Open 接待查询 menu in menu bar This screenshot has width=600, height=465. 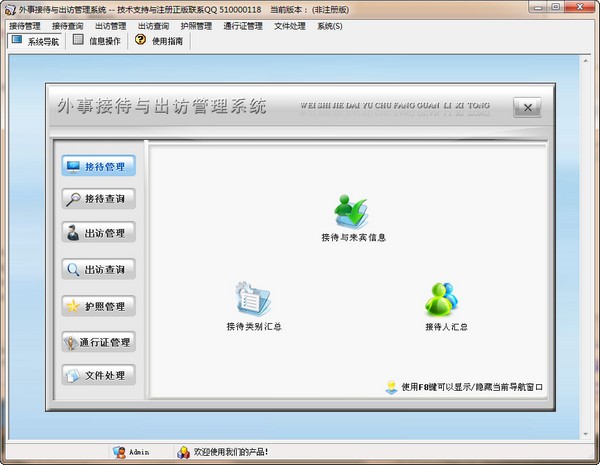68,26
